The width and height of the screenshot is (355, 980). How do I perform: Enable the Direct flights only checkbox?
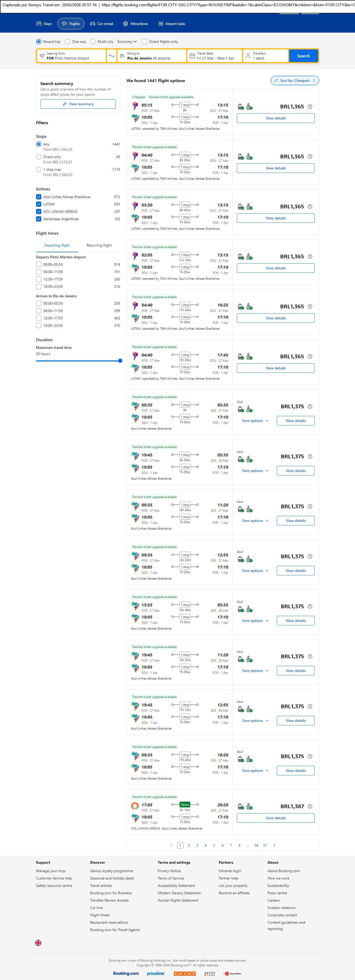[144, 42]
